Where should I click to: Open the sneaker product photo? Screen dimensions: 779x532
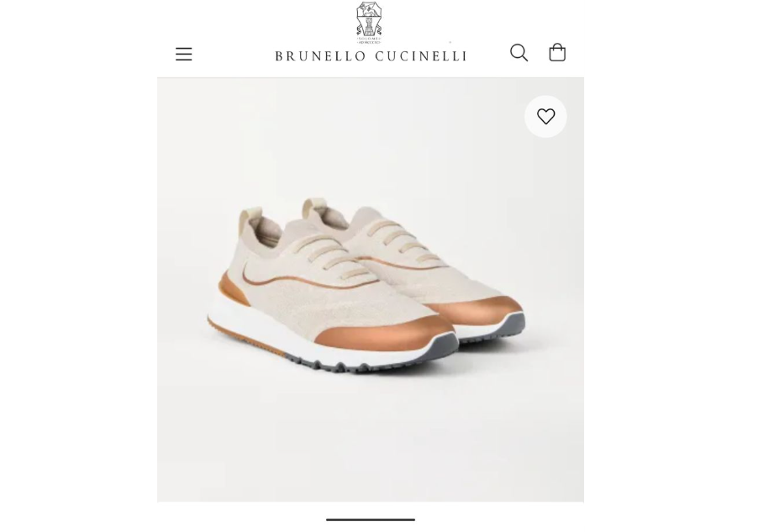pos(371,289)
